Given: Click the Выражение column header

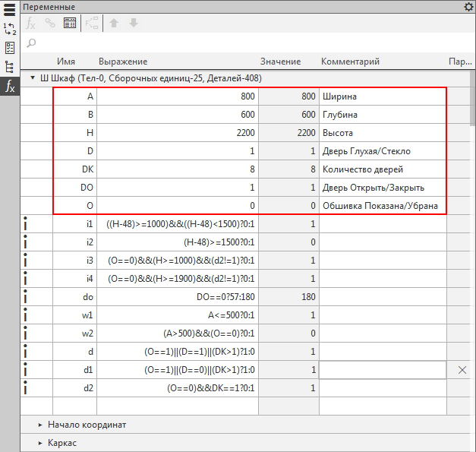Looking at the screenshot, I should click(122, 62).
